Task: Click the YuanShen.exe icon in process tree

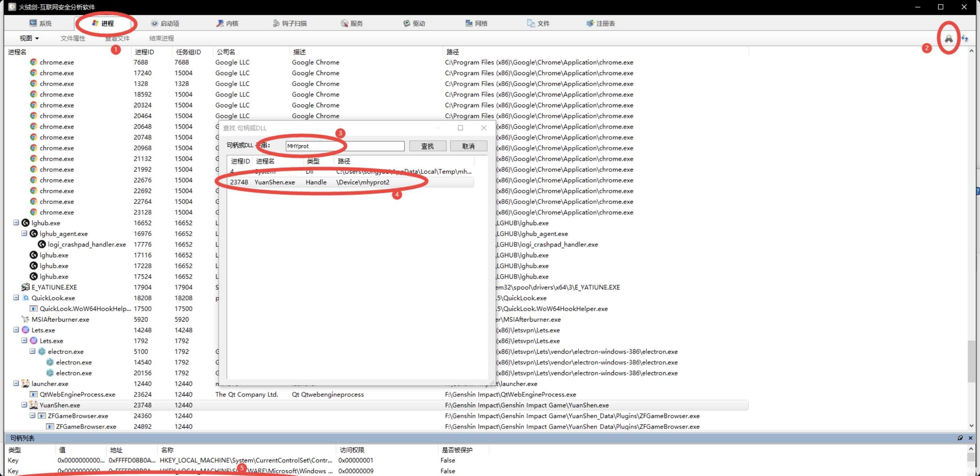Action: point(34,405)
